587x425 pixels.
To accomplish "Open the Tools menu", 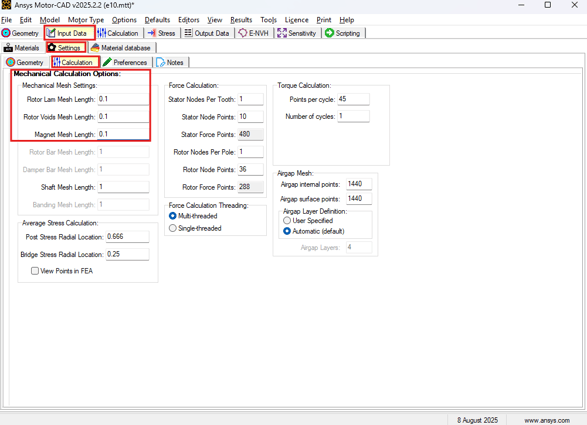I will (x=268, y=20).
